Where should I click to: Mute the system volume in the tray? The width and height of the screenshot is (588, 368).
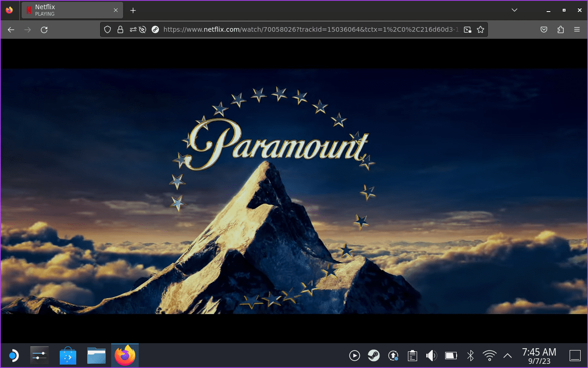tap(432, 355)
